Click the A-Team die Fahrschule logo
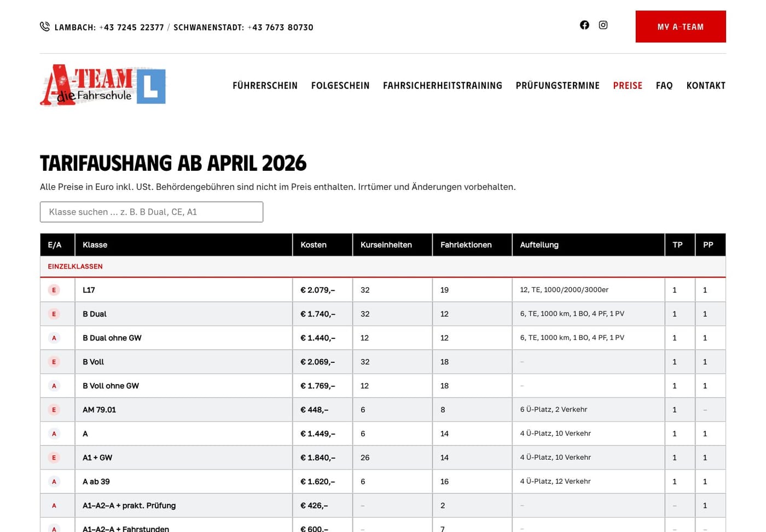Image resolution: width=766 pixels, height=532 pixels. [103, 85]
